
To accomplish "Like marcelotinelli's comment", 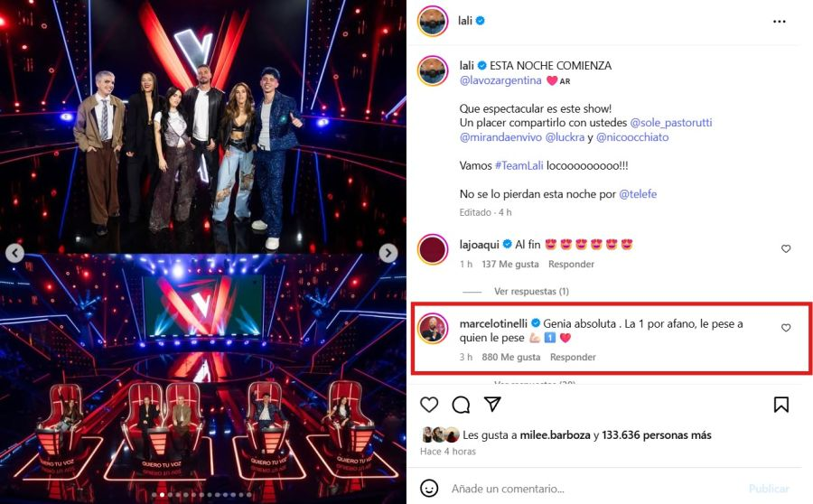I will (x=786, y=328).
